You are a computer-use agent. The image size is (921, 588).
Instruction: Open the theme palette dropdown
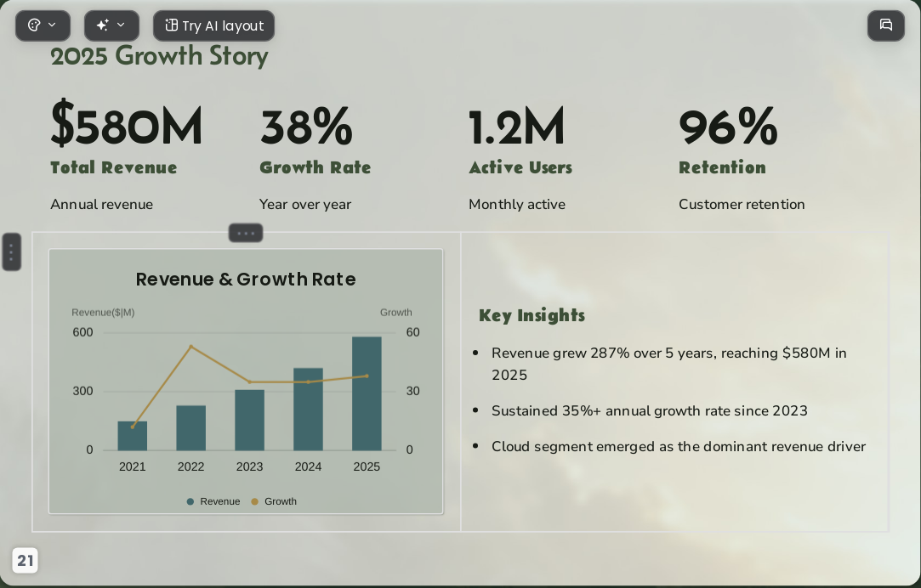coord(43,25)
